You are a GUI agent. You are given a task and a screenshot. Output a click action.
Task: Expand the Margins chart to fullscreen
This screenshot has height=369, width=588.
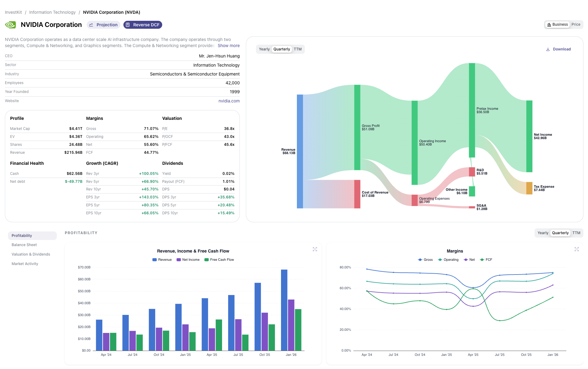(x=577, y=249)
